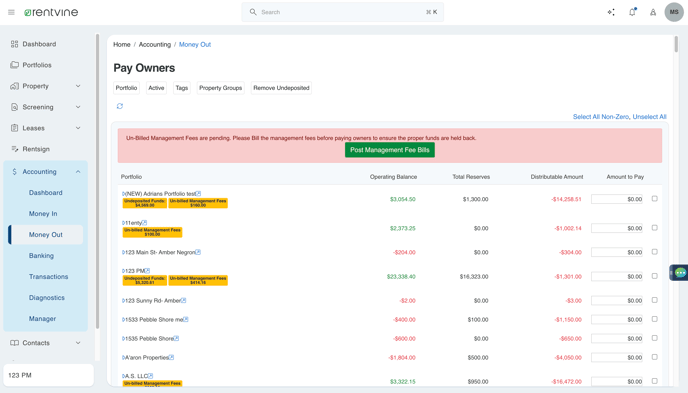The width and height of the screenshot is (688, 393).
Task: Open external link icon for 1535 Pebble Shore
Action: pos(176,338)
